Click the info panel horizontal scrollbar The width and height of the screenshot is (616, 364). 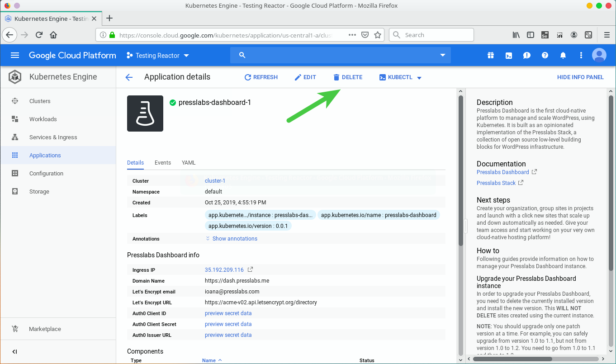click(512, 359)
